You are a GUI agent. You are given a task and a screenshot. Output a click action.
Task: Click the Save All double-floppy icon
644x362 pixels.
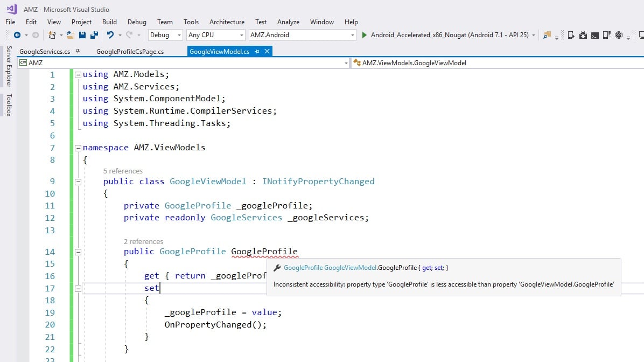click(x=94, y=36)
